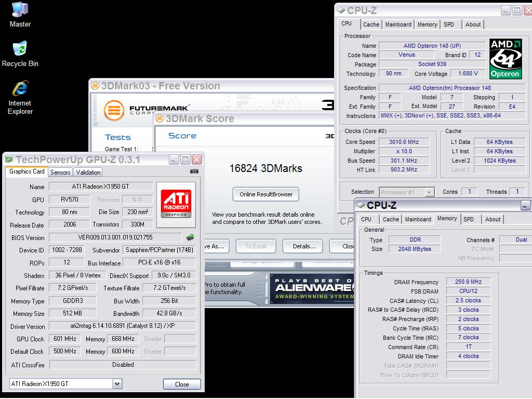Click the Futuremark orange logo in 3DMark03

[114, 110]
